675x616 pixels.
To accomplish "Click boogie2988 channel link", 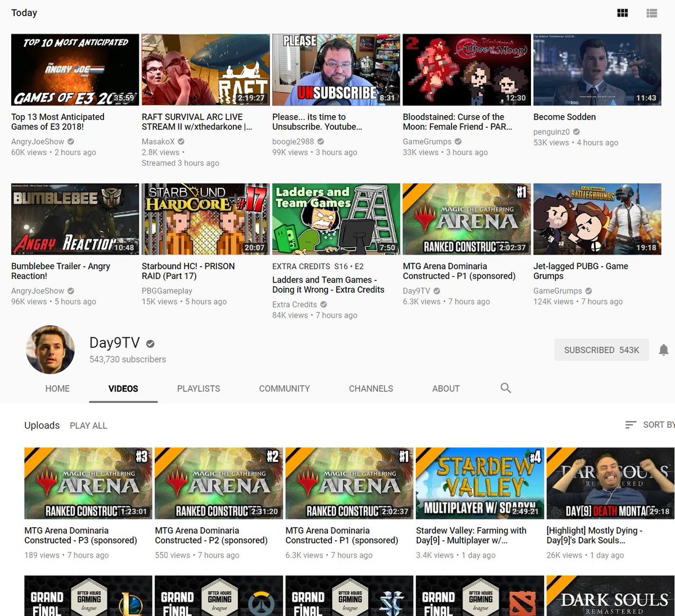I will [293, 142].
